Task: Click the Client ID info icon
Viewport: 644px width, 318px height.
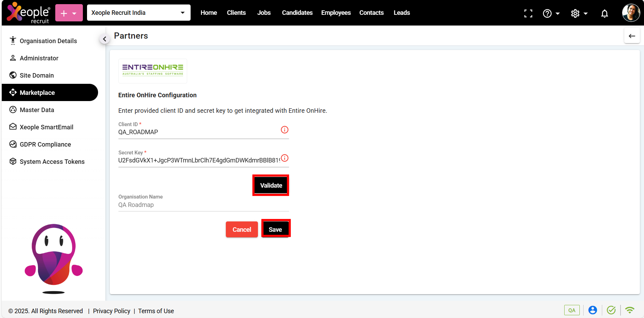Action: click(x=285, y=130)
